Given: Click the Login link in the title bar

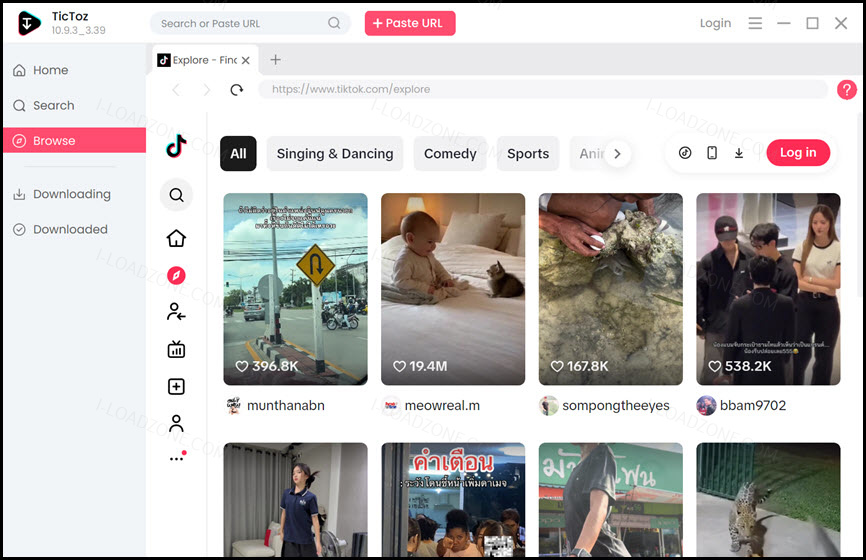Looking at the screenshot, I should tap(715, 23).
